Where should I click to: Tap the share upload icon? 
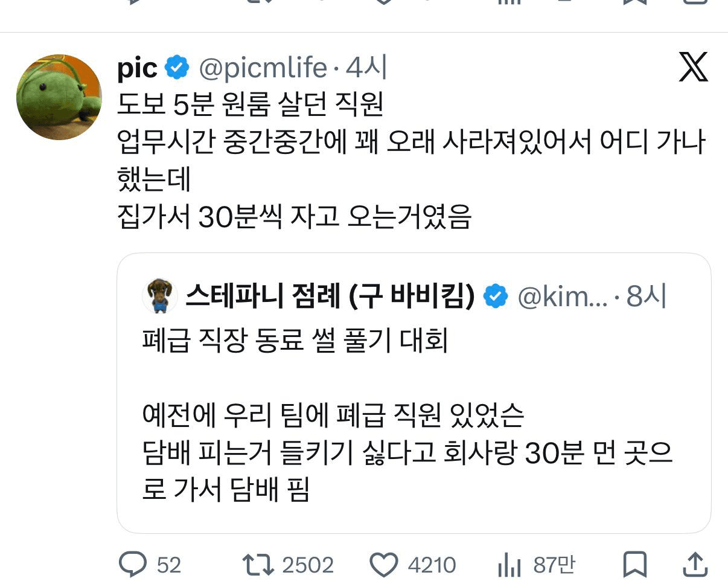[694, 564]
